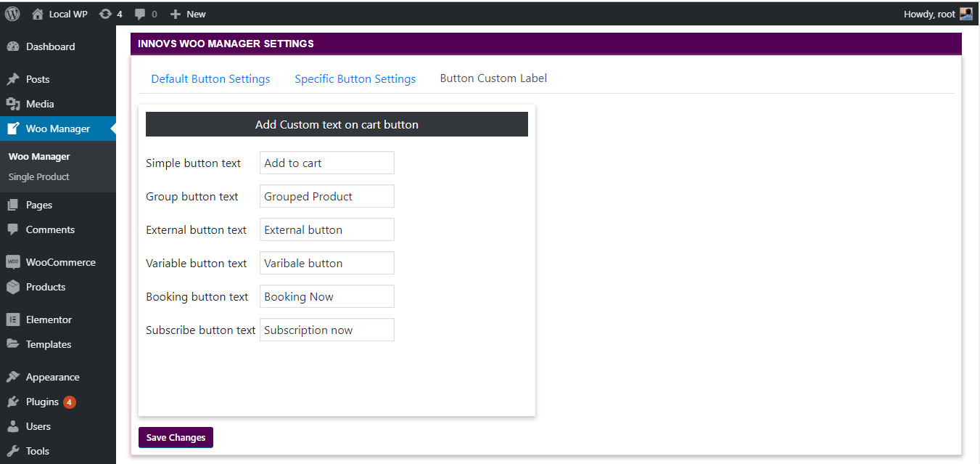980x464 pixels.
Task: Click Templates folder icon
Action: coord(13,344)
